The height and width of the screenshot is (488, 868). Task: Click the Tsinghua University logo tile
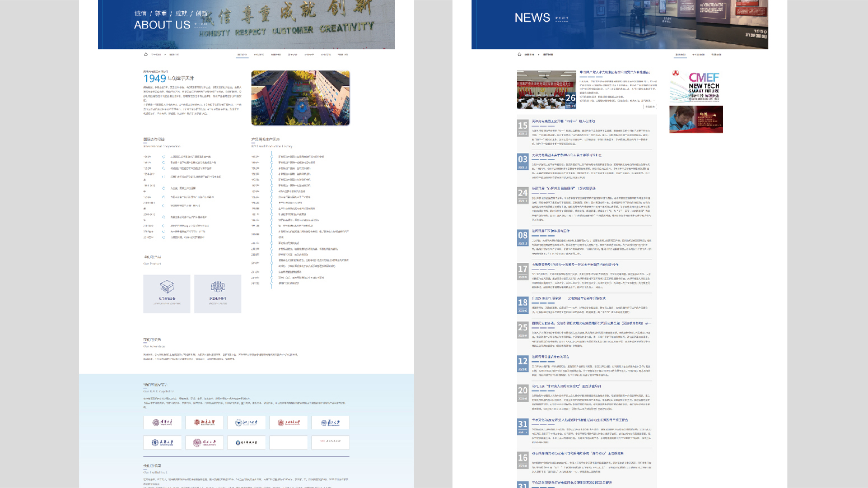point(162,422)
